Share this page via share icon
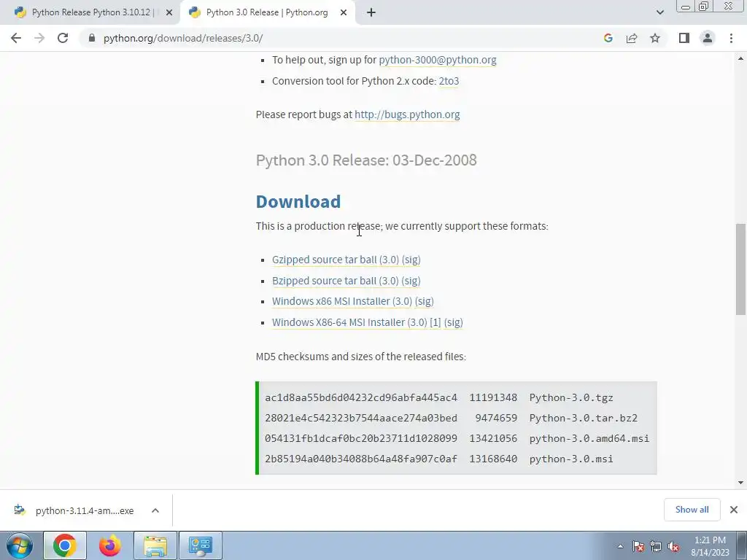The height and width of the screenshot is (560, 747). point(632,38)
